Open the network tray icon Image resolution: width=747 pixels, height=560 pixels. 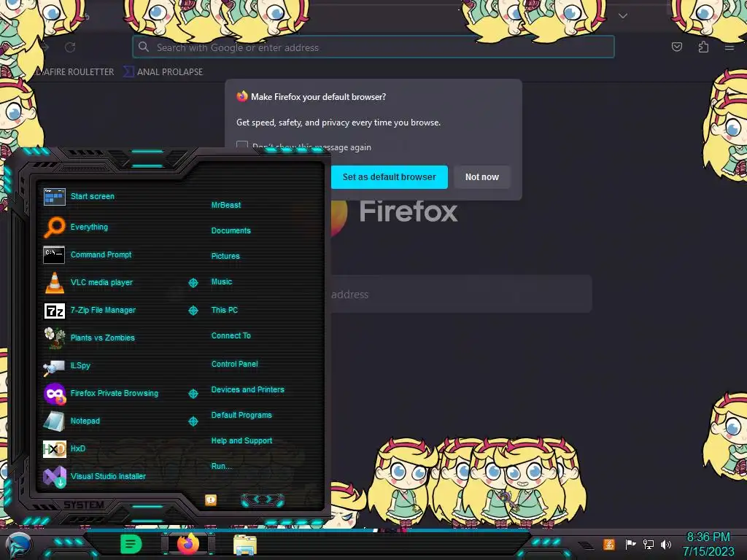[x=649, y=544]
